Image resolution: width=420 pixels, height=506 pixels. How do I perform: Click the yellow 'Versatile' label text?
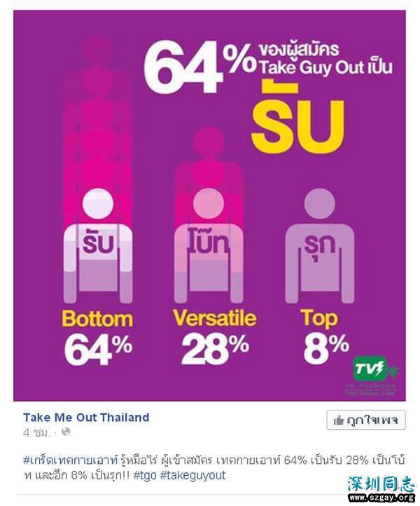(215, 318)
